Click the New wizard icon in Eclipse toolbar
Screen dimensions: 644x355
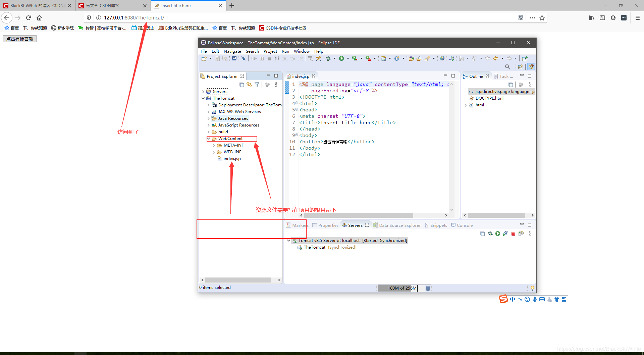pos(204,58)
